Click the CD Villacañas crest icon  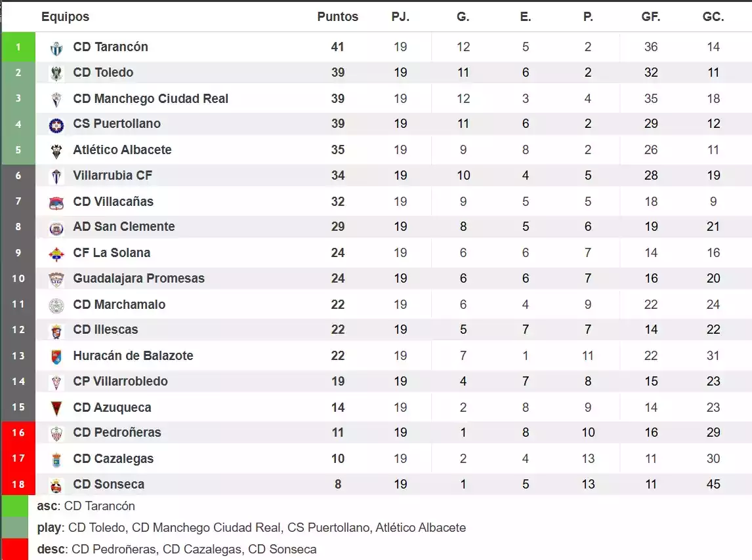click(x=56, y=203)
